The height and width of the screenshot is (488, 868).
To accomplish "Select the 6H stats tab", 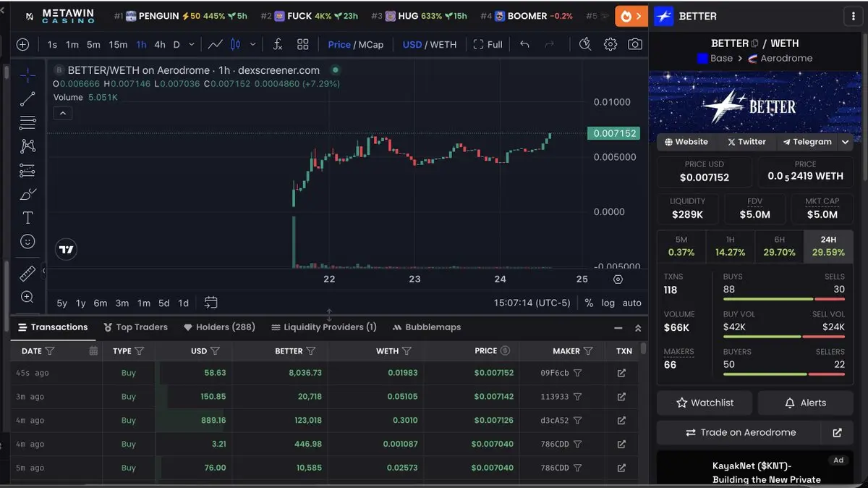I will pyautogui.click(x=779, y=246).
